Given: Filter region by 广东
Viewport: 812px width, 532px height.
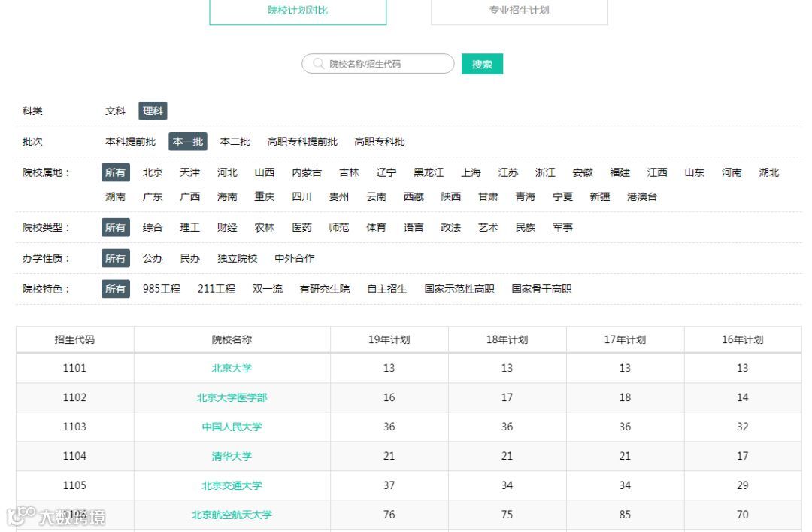Looking at the screenshot, I should tap(153, 197).
